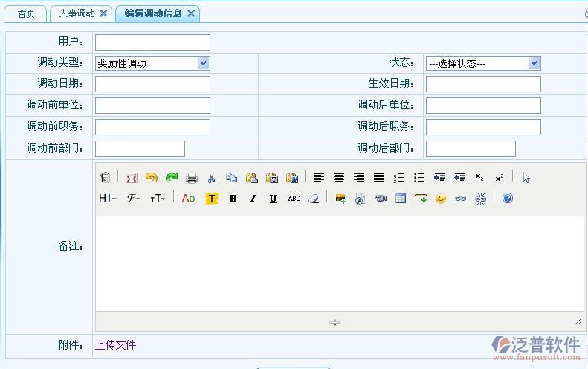Pick text highlight background color
The height and width of the screenshot is (369, 588).
(212, 199)
